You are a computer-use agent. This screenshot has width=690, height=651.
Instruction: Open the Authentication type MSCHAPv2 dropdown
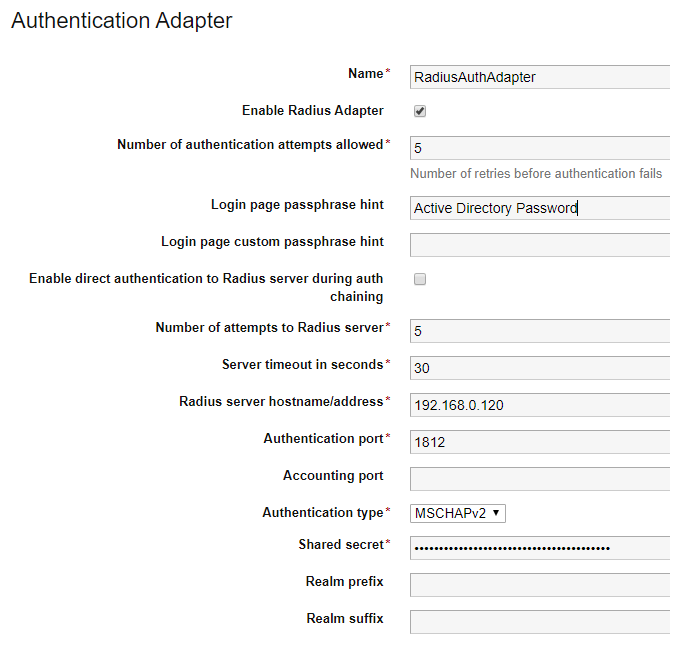coord(459,513)
